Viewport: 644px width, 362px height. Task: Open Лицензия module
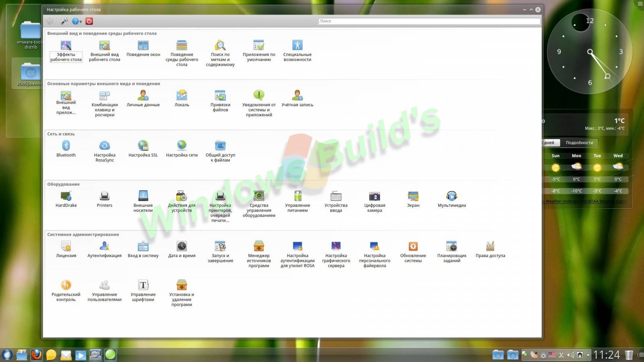click(x=66, y=250)
